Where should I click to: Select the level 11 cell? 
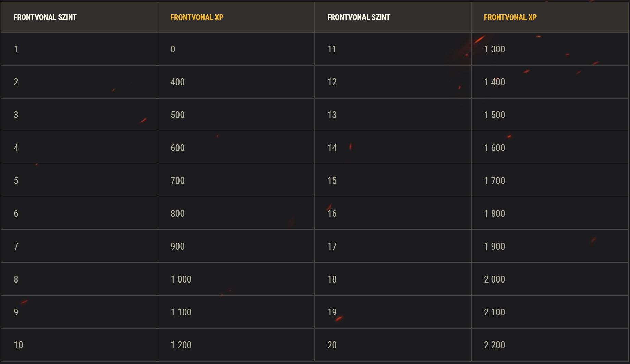pos(393,49)
